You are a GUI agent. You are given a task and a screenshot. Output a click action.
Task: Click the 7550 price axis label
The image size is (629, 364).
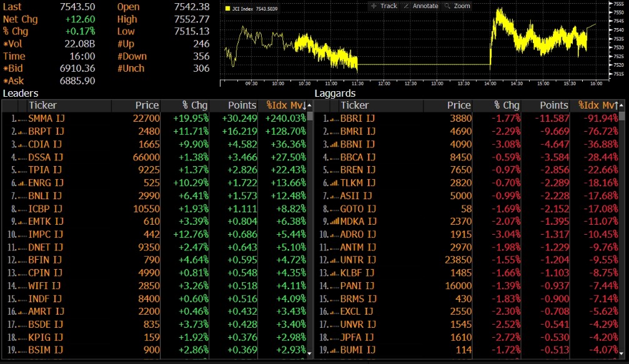pyautogui.click(x=618, y=12)
